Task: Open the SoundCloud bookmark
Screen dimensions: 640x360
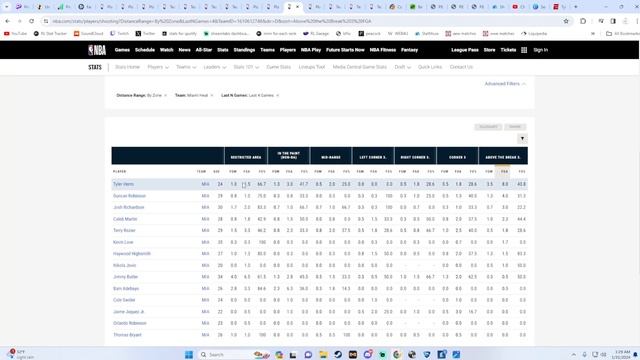Action: click(88, 33)
